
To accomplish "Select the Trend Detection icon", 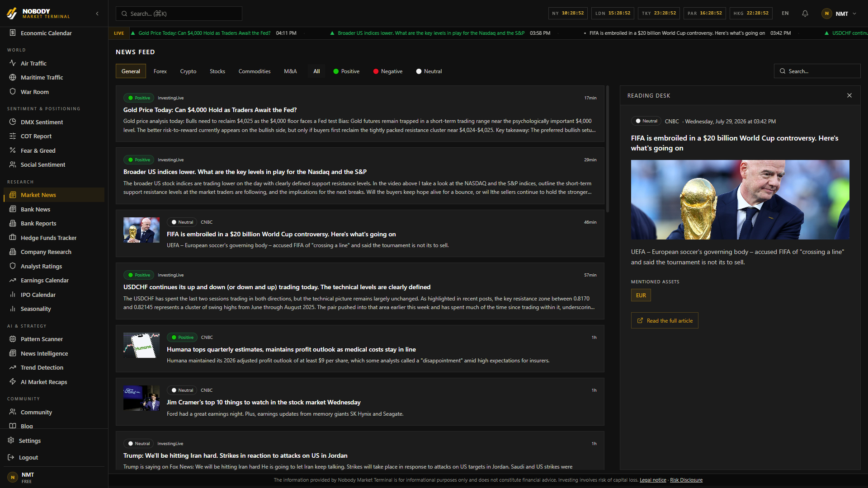I will pyautogui.click(x=13, y=367).
